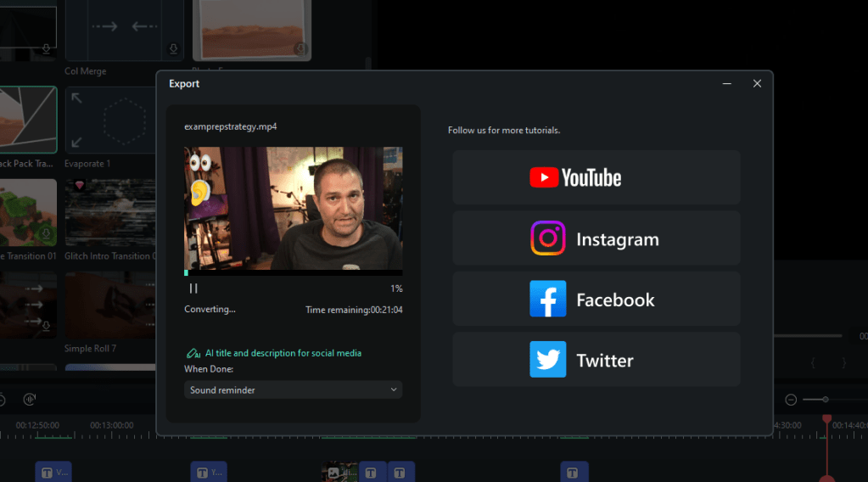The width and height of the screenshot is (868, 482).
Task: Select the Col Merge transition thumbnail
Action: [124, 30]
